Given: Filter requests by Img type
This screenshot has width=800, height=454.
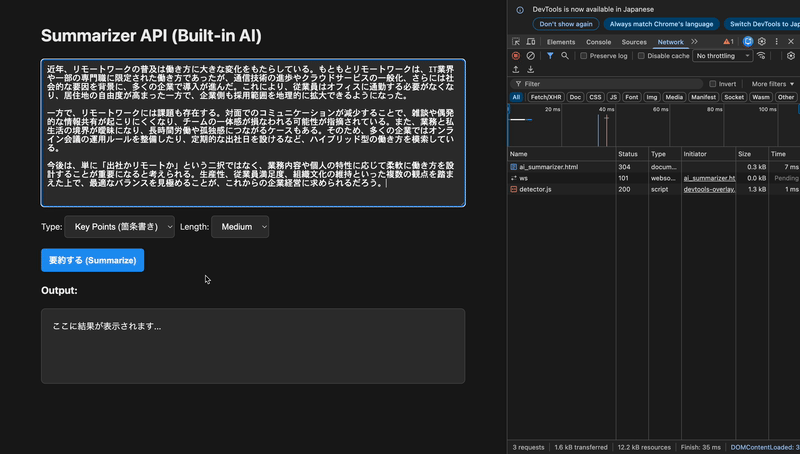Looking at the screenshot, I should (x=652, y=97).
